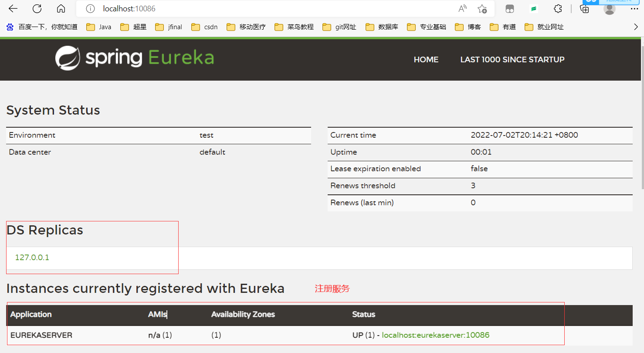
Task: Select the Current time value 2022-07-02T20:14:21
Action: (x=525, y=135)
